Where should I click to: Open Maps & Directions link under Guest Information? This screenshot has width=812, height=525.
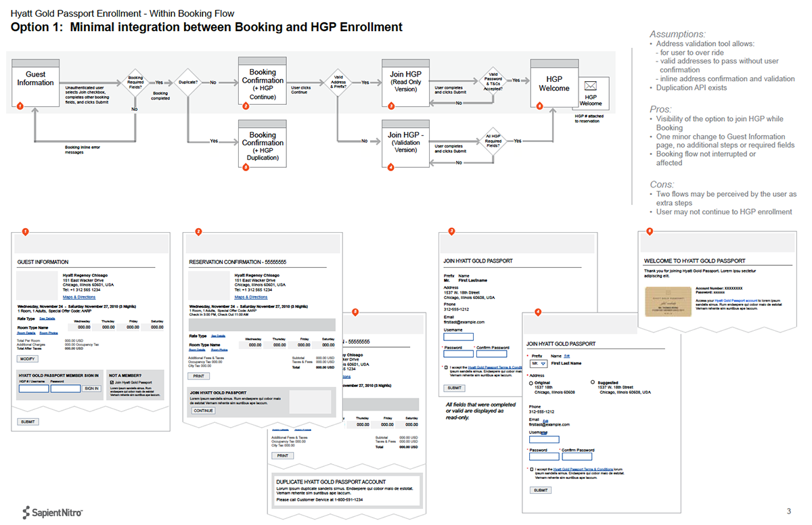(x=79, y=297)
